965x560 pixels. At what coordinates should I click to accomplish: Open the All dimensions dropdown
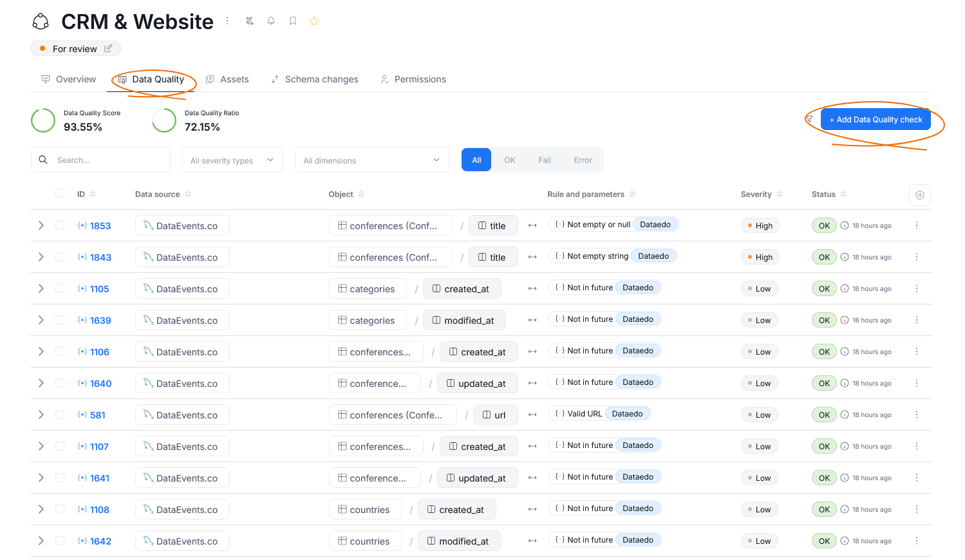point(371,160)
